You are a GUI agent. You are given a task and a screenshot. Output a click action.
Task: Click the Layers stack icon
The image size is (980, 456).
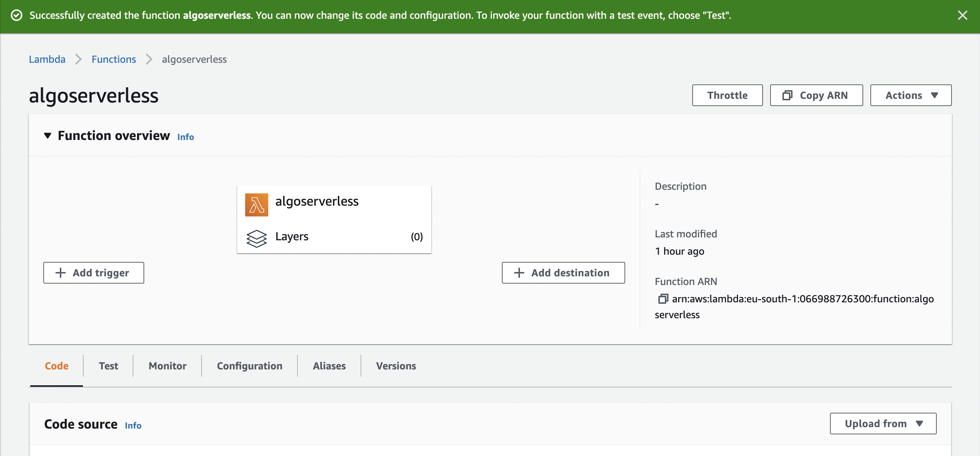click(256, 238)
